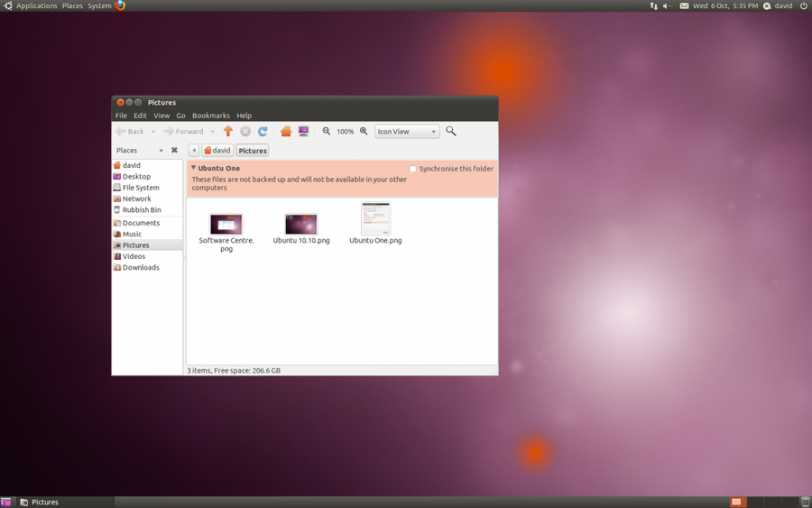The image size is (812, 508).
Task: Click the path bar left scroll arrow
Action: pyautogui.click(x=194, y=151)
